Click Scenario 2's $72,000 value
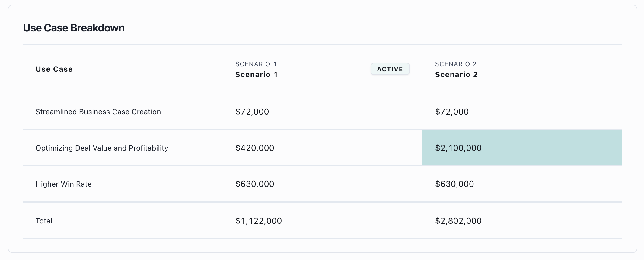 pos(452,112)
